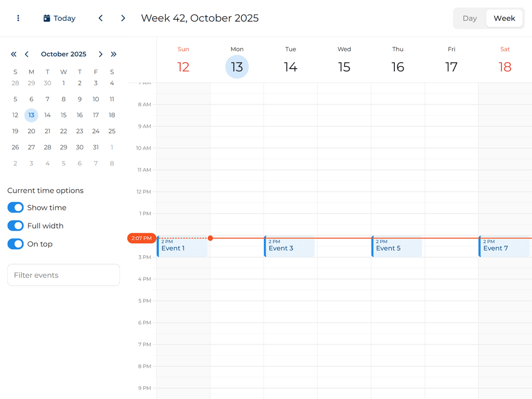Go to next week using the right arrow
532x399 pixels.
click(123, 18)
